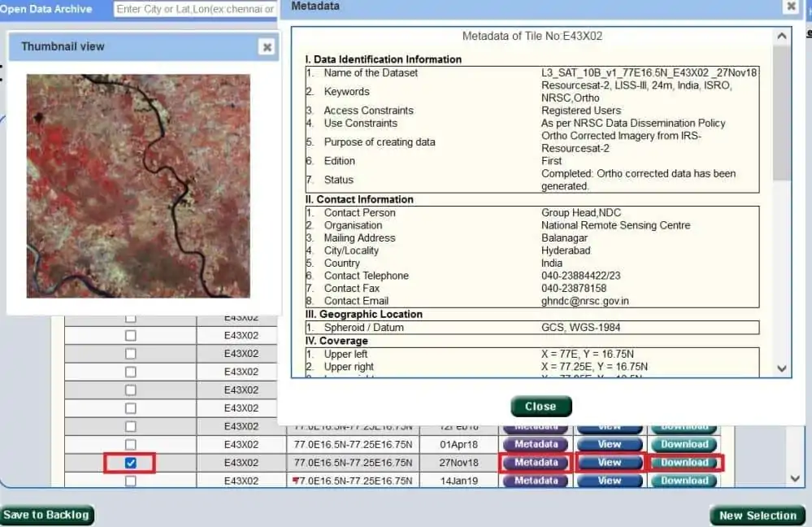This screenshot has width=812, height=527.
Task: Click the scrollbar up arrow in metadata dialog
Action: pyautogui.click(x=781, y=35)
